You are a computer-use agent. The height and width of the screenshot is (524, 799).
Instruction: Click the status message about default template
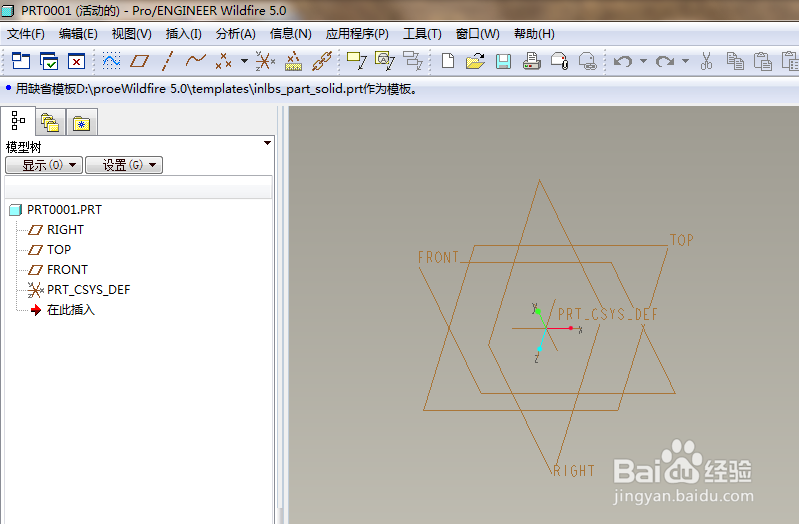216,89
